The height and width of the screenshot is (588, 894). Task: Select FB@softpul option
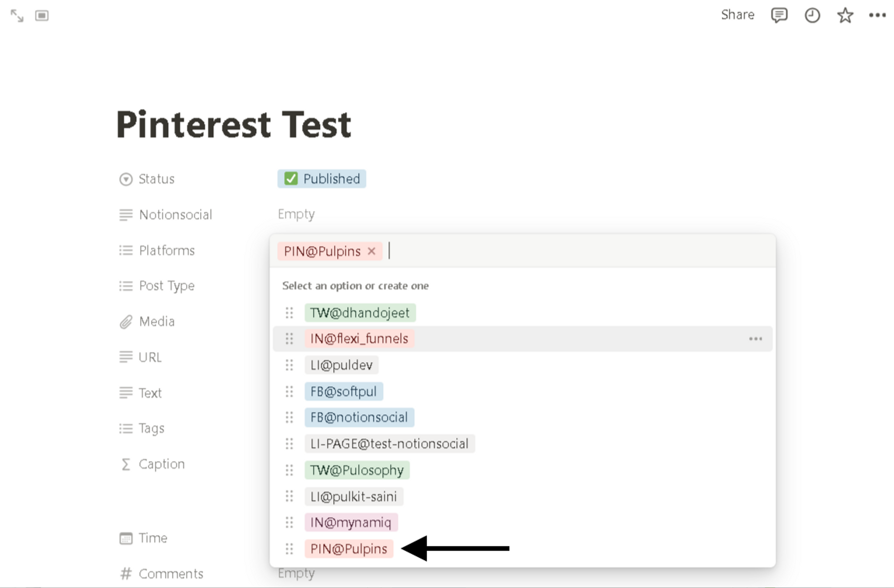click(343, 391)
